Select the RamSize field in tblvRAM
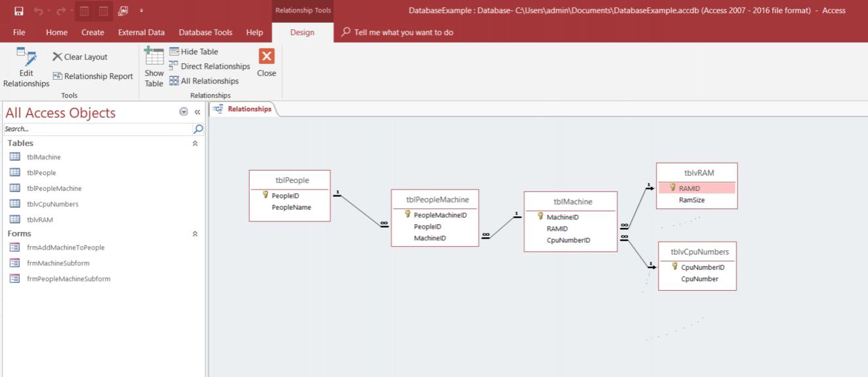 691,201
